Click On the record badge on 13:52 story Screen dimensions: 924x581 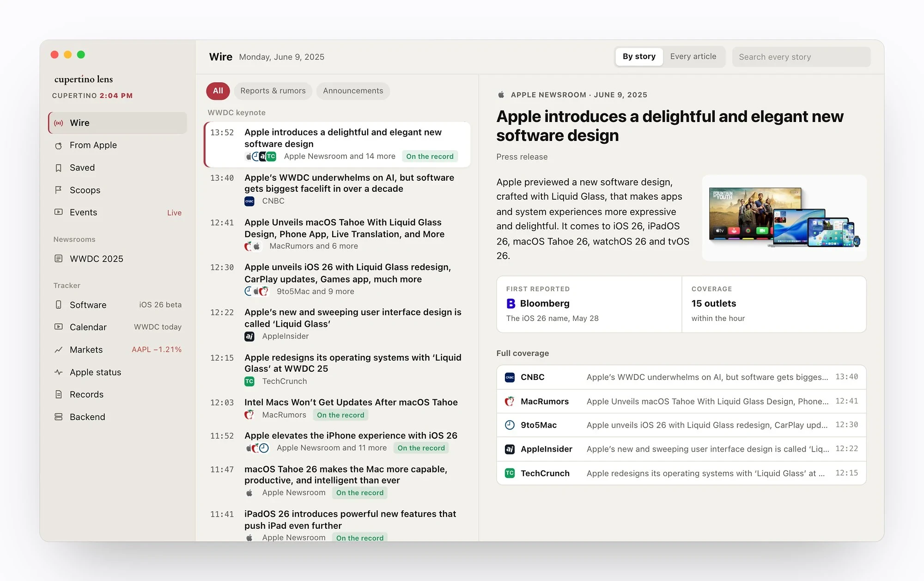430,157
